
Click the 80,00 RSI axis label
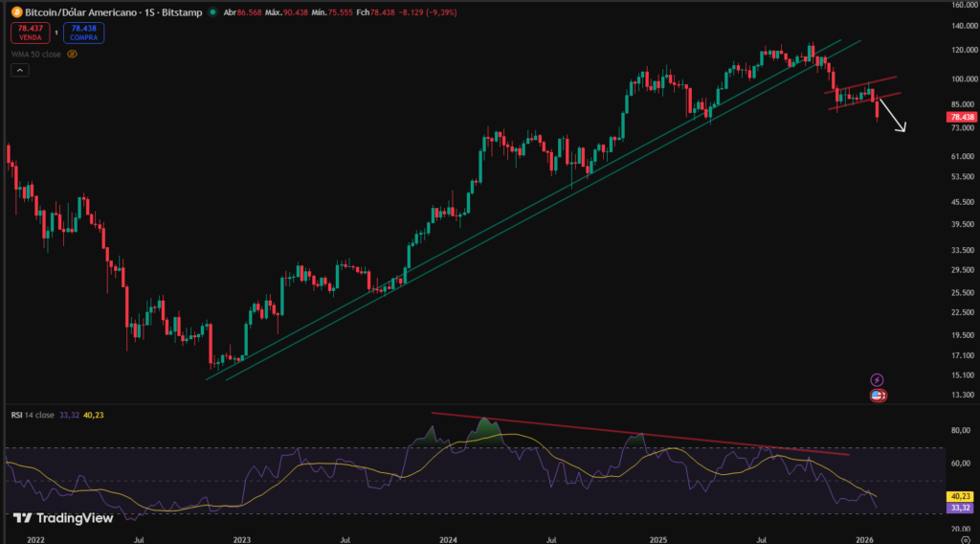(x=961, y=430)
